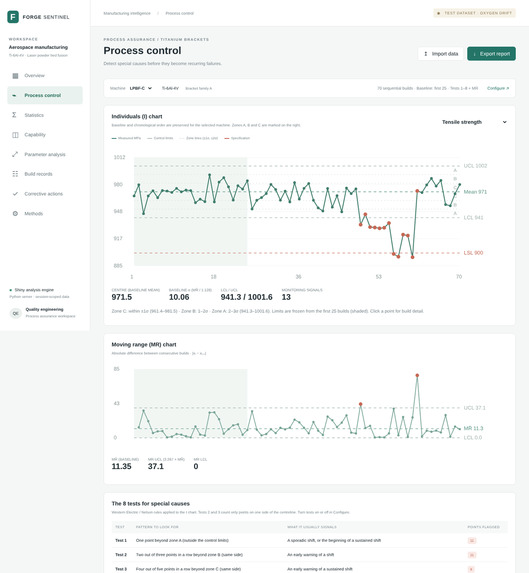Click the Import data button

pos(441,54)
